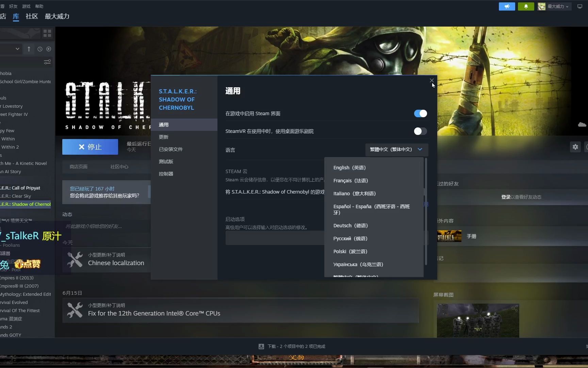The image size is (588, 368).
Task: Click wrench icon beside Intel CPU fix
Action: (x=75, y=310)
